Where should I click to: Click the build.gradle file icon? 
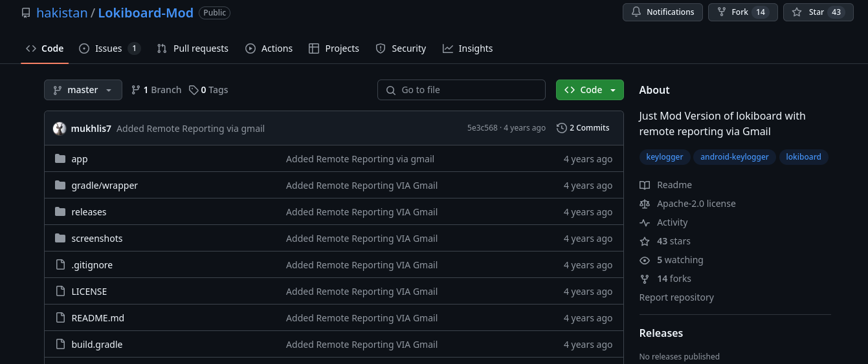pyautogui.click(x=60, y=345)
